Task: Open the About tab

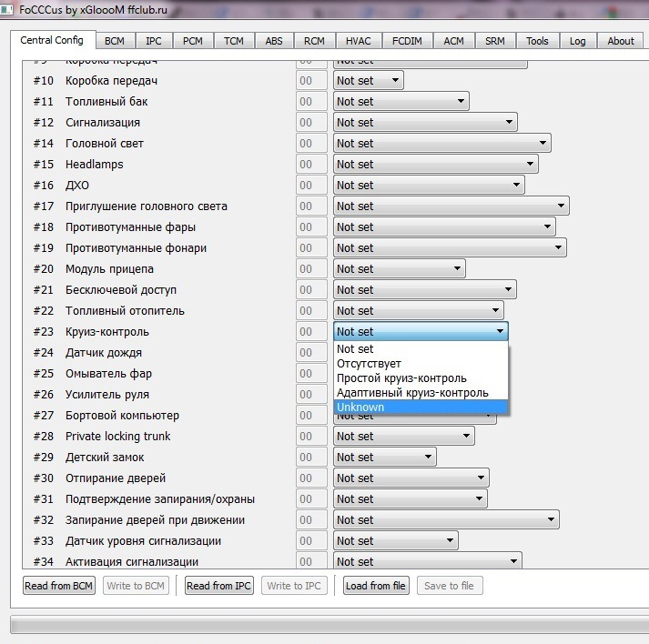Action: pos(621,41)
